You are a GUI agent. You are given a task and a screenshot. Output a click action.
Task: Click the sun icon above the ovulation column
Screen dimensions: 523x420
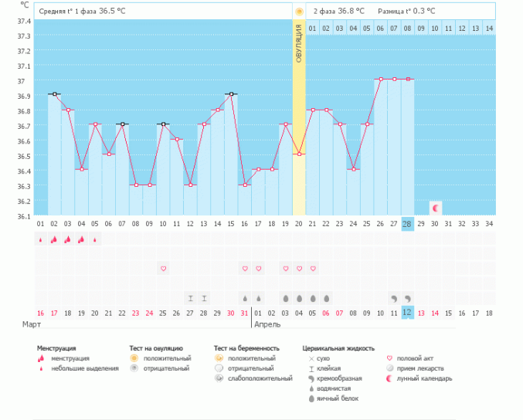(299, 12)
